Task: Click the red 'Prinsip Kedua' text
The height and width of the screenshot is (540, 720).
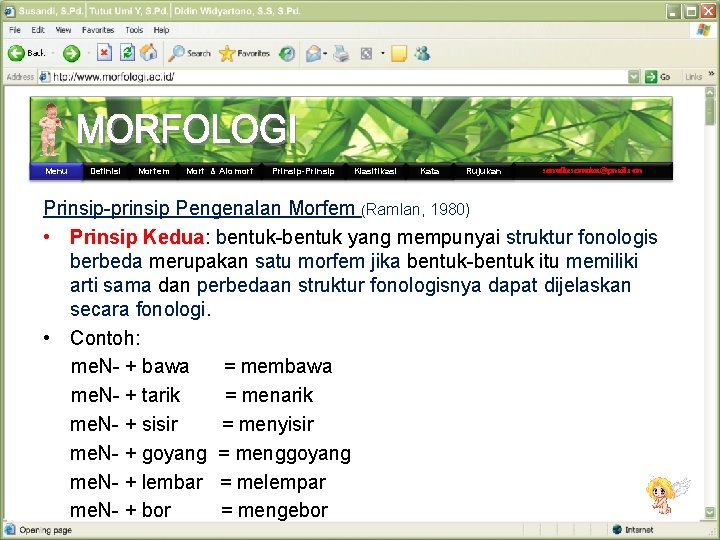Action: point(137,237)
